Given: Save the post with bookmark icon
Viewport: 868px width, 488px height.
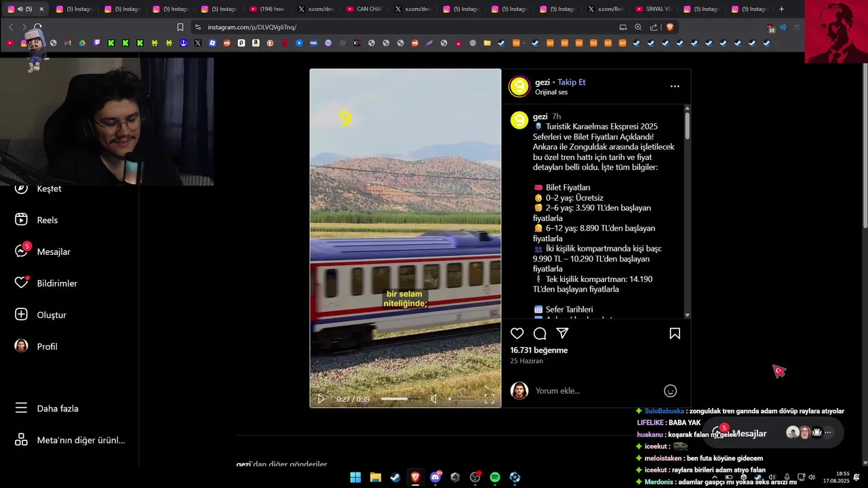Looking at the screenshot, I should [675, 333].
